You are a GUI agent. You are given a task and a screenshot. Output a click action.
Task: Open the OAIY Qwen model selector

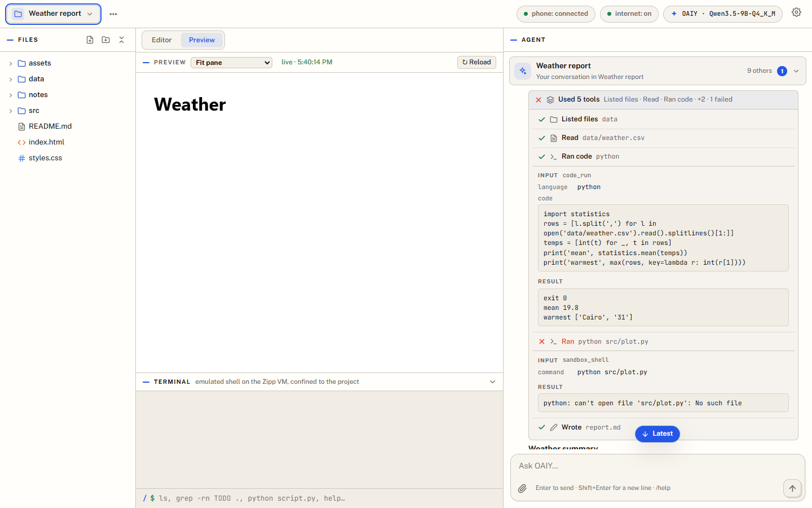coord(723,14)
